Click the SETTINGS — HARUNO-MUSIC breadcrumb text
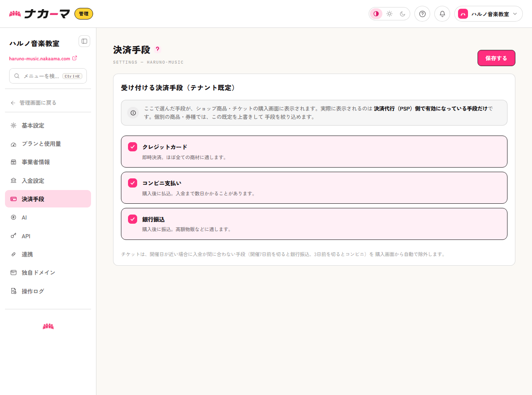Viewport: 532px width, 395px height. pos(148,62)
